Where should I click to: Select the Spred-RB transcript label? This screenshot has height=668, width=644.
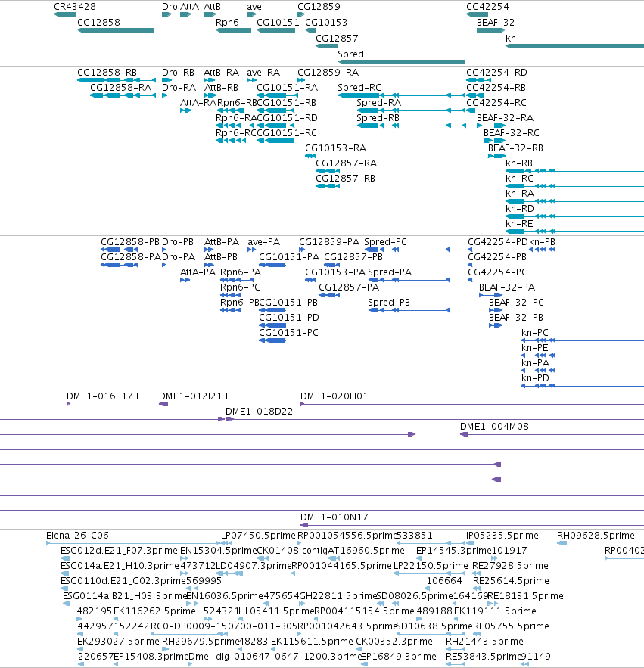click(x=378, y=118)
